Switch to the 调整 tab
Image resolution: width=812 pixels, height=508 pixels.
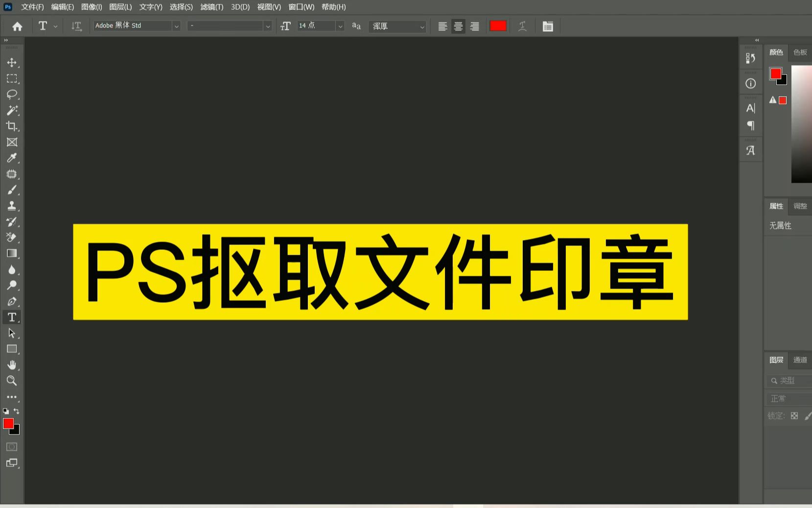800,206
